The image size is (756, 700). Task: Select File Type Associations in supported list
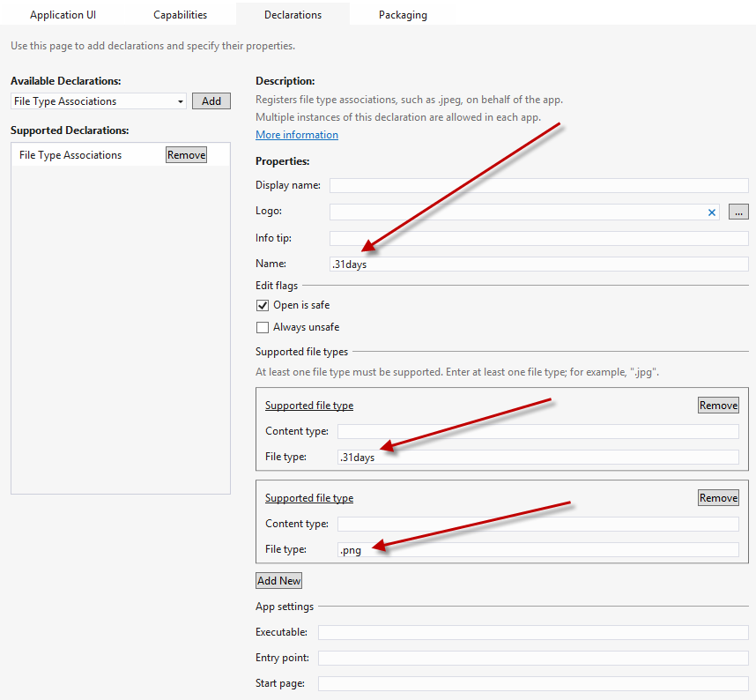click(x=70, y=155)
